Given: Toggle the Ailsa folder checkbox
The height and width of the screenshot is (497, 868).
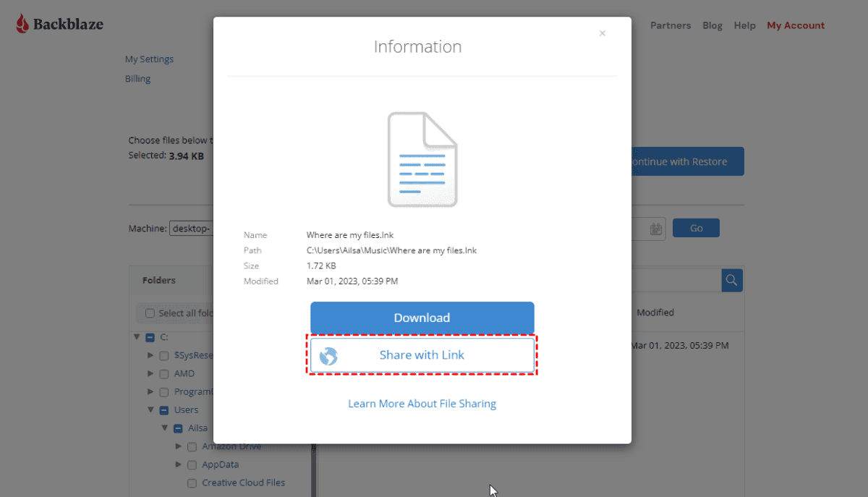Looking at the screenshot, I should point(178,428).
